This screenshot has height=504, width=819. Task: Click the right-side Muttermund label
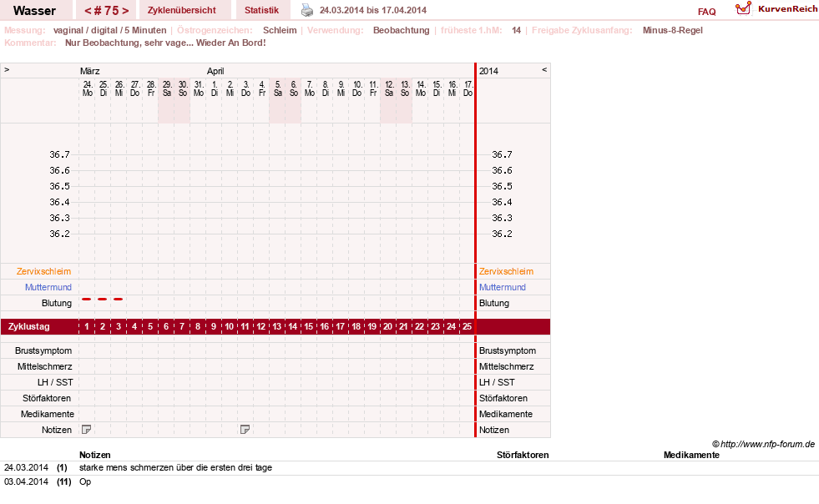pyautogui.click(x=503, y=287)
